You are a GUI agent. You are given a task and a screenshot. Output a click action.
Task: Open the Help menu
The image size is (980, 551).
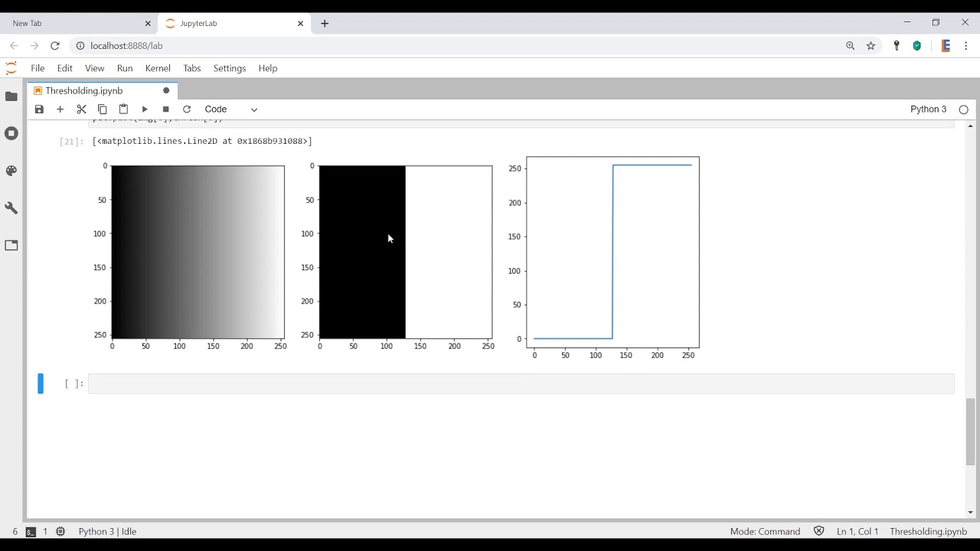click(x=268, y=68)
